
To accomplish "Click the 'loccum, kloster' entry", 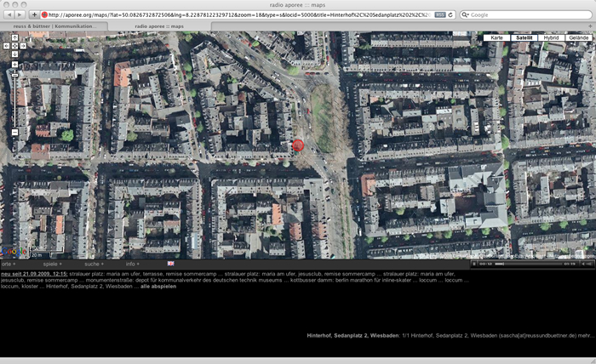I will pyautogui.click(x=20, y=287).
